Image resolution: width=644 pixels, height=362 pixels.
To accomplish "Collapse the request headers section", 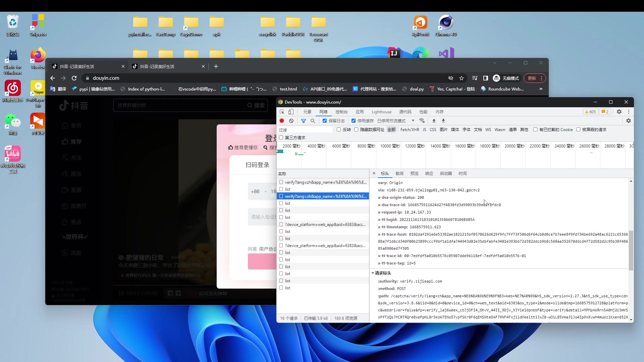I will pos(373,273).
